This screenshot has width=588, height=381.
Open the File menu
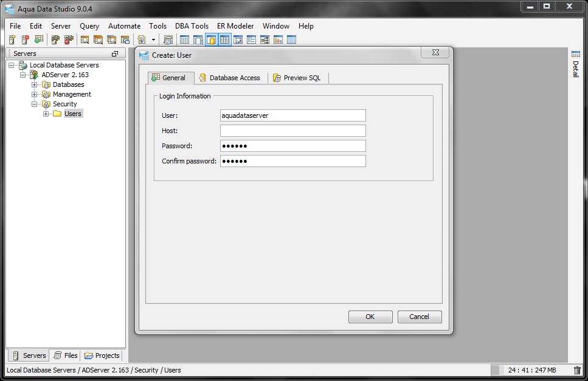click(15, 26)
